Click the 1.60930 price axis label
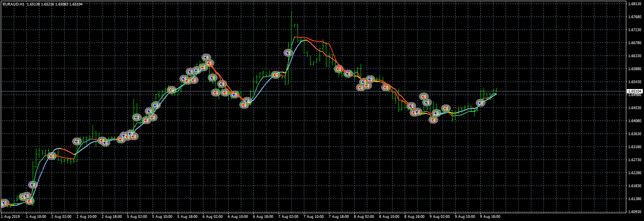 [634, 212]
